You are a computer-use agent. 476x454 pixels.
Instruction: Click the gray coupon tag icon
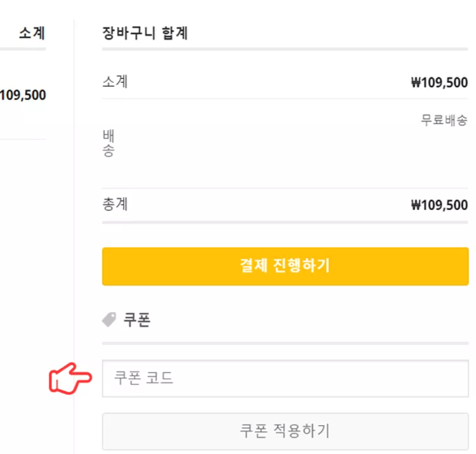[x=109, y=320]
